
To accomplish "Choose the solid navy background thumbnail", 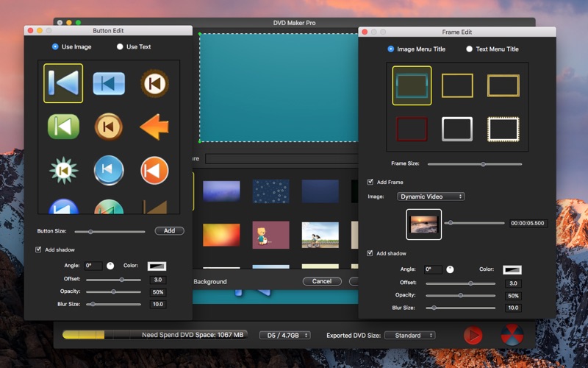I will pyautogui.click(x=320, y=191).
